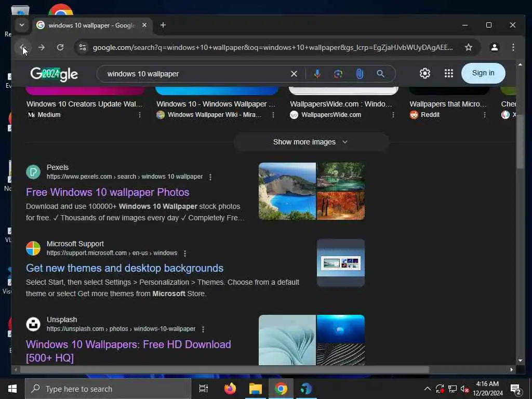Image resolution: width=532 pixels, height=399 pixels.
Task: Open about-this-result menu for Unsplash
Action: click(203, 329)
